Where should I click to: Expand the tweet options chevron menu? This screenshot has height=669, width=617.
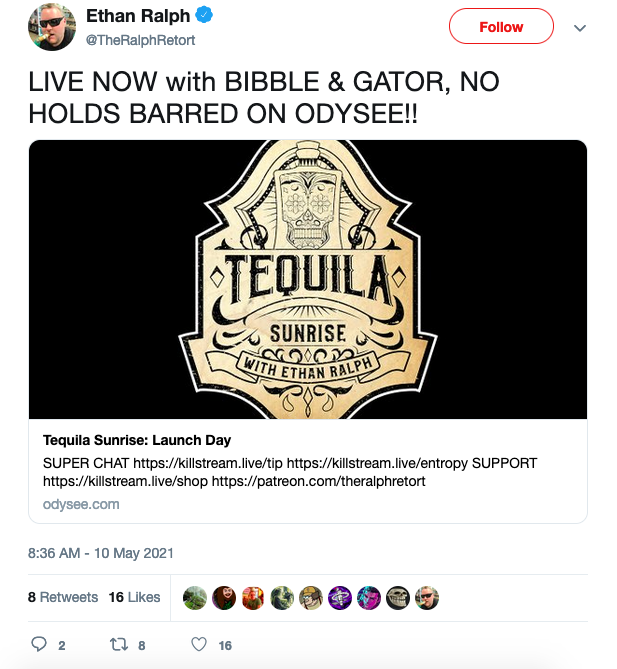tap(579, 28)
